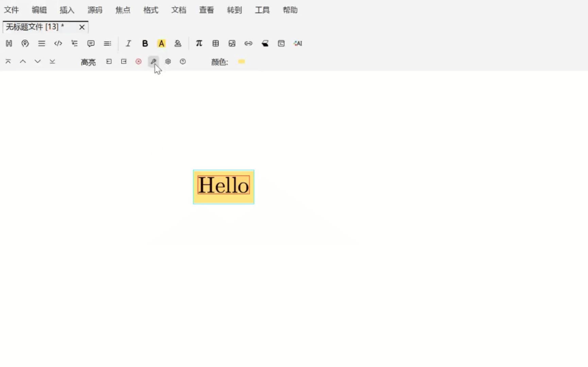
Task: Insert a table from the toolbar
Action: pyautogui.click(x=215, y=43)
